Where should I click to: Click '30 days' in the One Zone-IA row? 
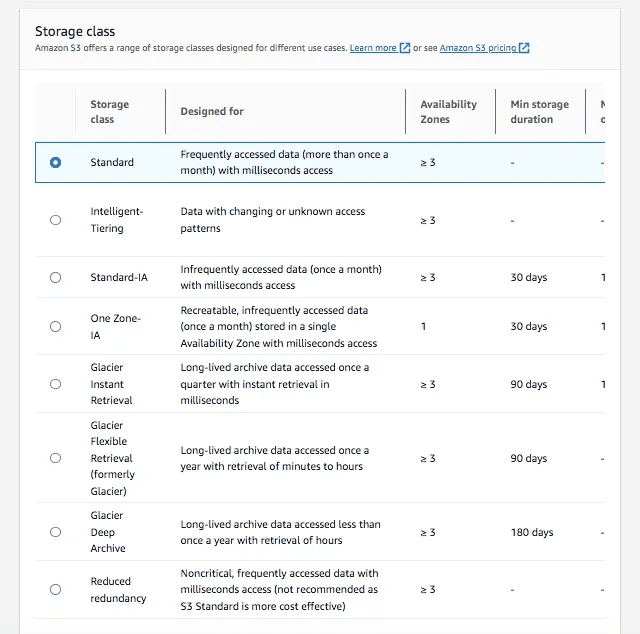(529, 327)
